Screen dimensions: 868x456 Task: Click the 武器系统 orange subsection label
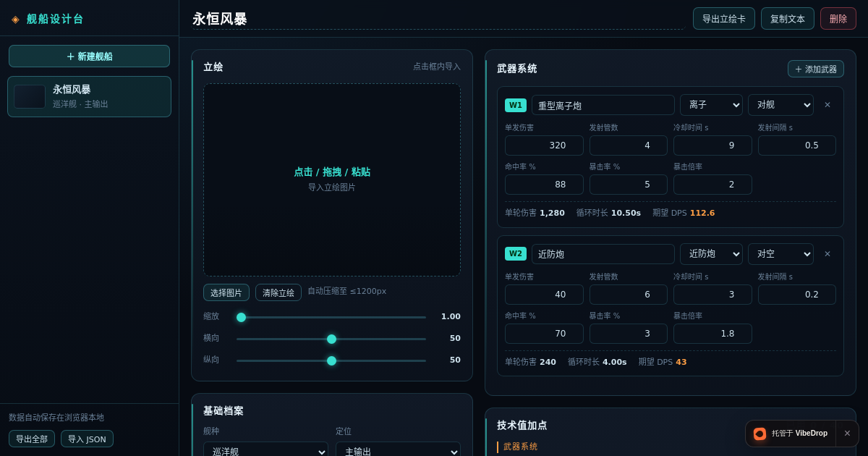pyautogui.click(x=521, y=447)
